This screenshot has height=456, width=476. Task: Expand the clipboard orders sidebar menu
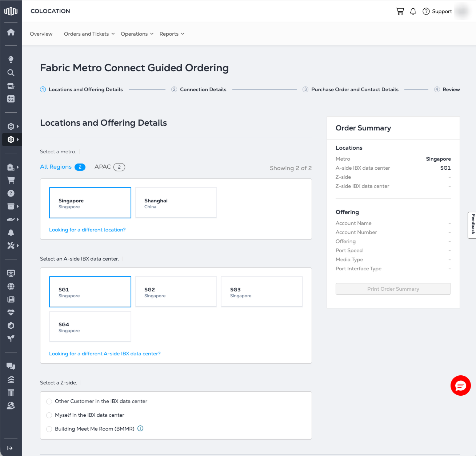[12, 167]
